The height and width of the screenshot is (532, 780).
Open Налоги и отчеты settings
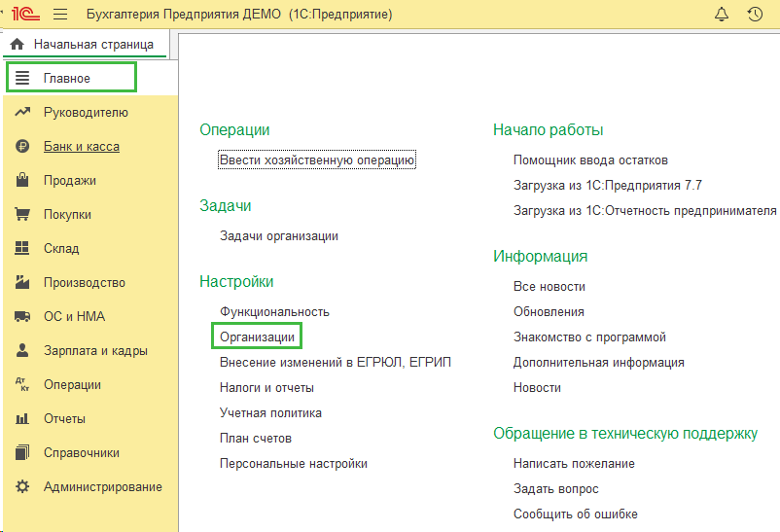click(266, 388)
